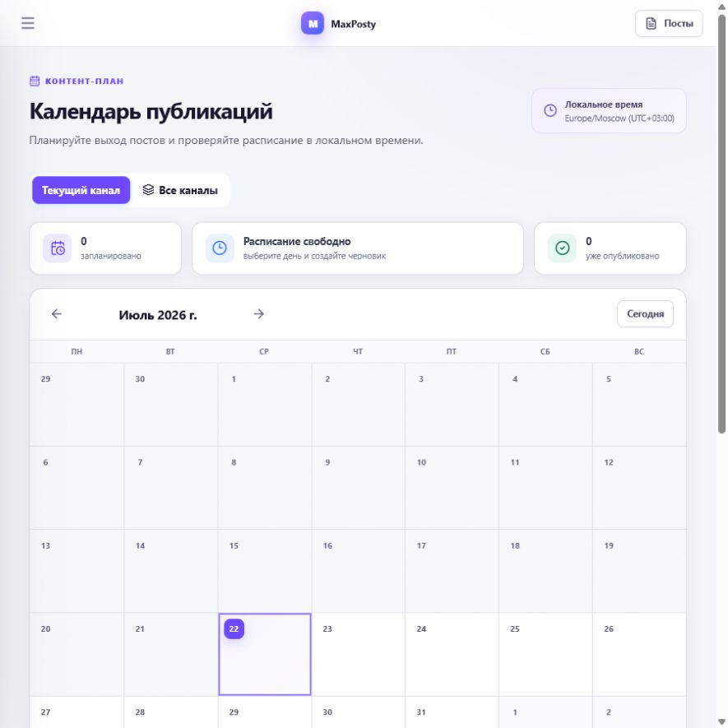Screen dimensions: 728x728
Task: Select July 31 calendar cell
Action: [x=452, y=712]
